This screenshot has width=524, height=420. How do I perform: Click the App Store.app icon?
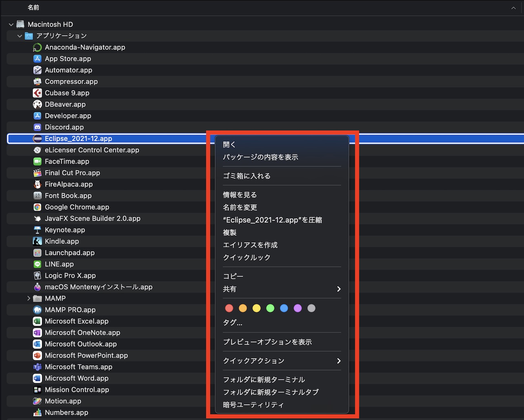click(37, 59)
